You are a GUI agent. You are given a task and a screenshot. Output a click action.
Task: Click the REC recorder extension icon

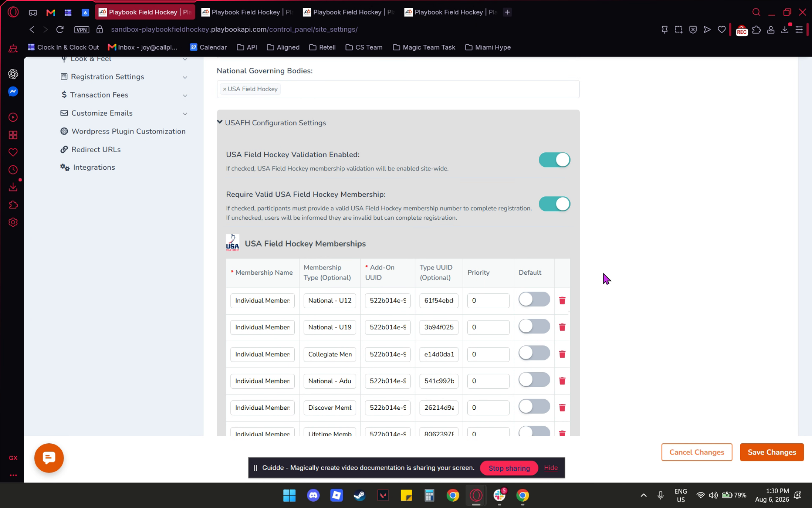(x=741, y=30)
